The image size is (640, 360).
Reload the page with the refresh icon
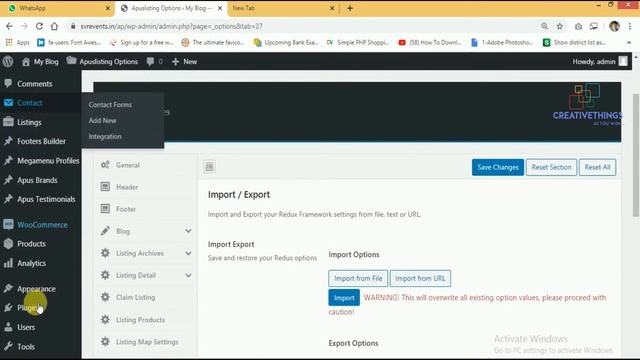[x=39, y=26]
